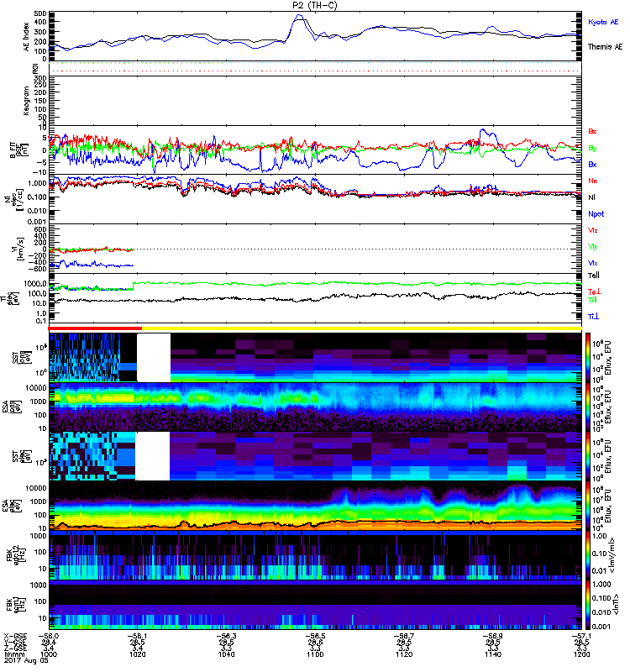Click the -56.0 X-GSE position value
The height and width of the screenshot is (672, 630).
click(x=49, y=637)
